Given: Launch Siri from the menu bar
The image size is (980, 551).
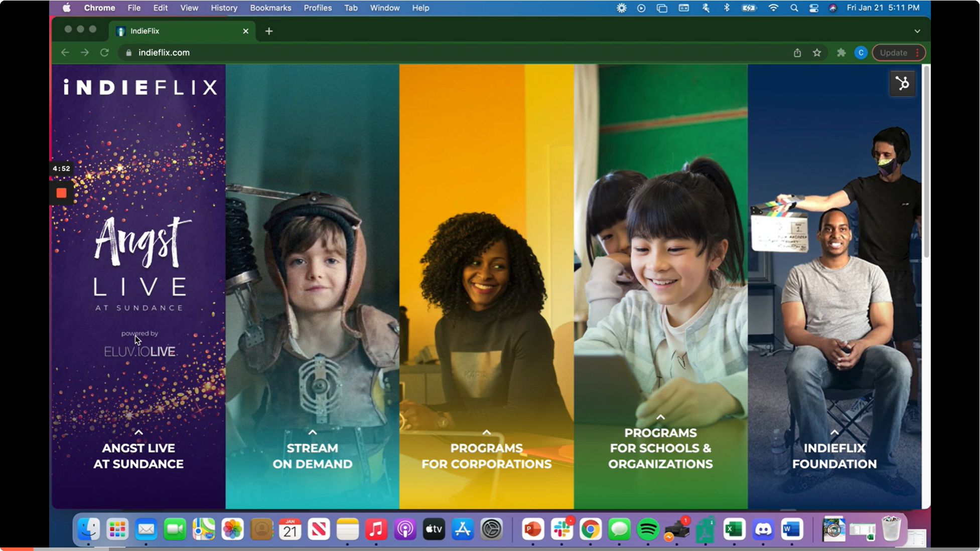Looking at the screenshot, I should 833,8.
